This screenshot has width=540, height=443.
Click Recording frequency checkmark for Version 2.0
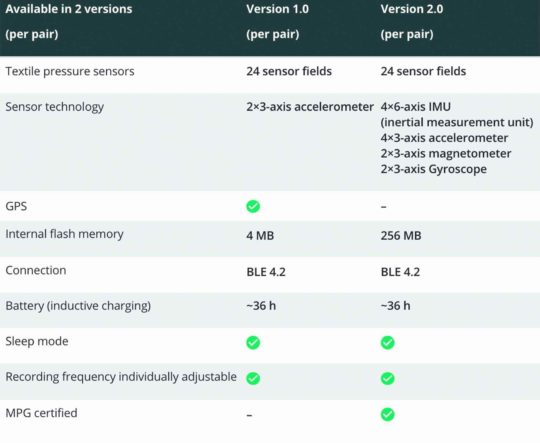pos(387,378)
